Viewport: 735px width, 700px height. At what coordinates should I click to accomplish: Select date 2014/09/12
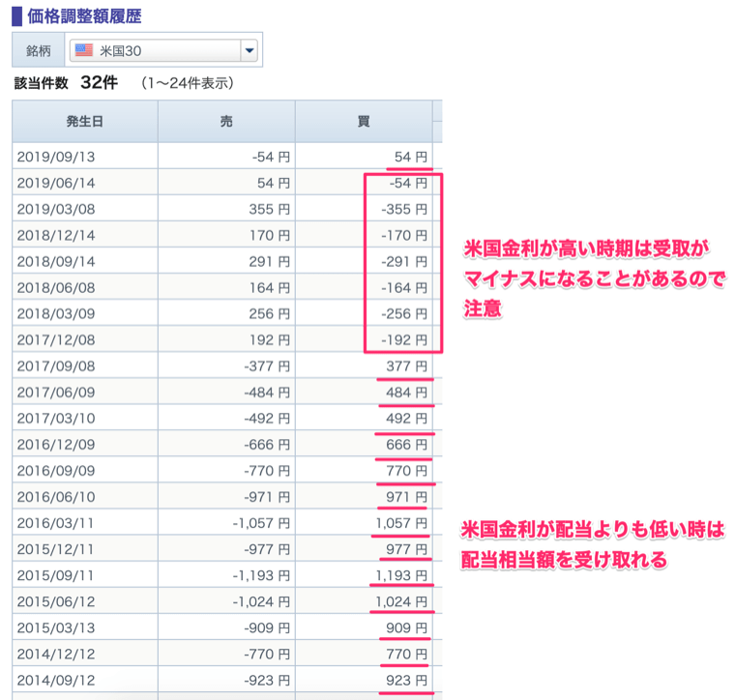click(56, 681)
